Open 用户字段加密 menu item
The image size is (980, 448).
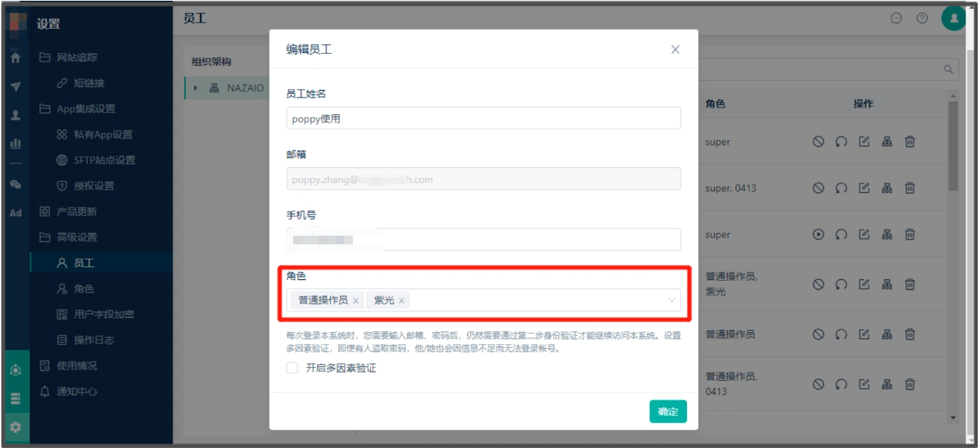pos(104,315)
